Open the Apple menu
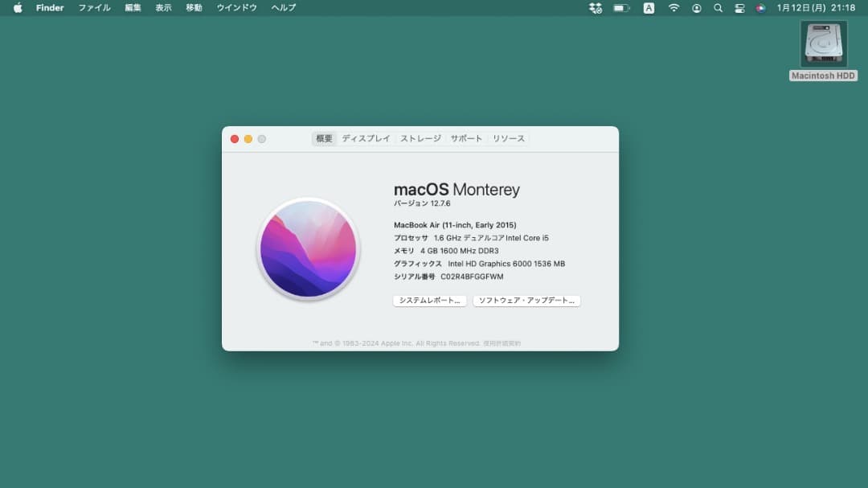 click(18, 8)
